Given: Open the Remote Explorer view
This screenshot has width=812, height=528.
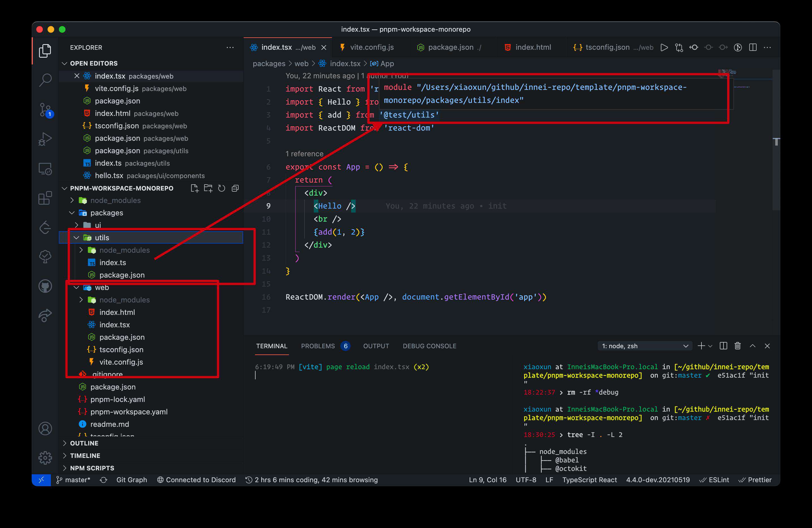Looking at the screenshot, I should 45,169.
